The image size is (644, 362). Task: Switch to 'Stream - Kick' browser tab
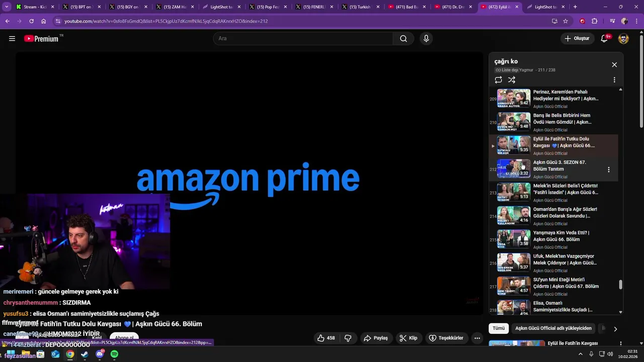35,7
